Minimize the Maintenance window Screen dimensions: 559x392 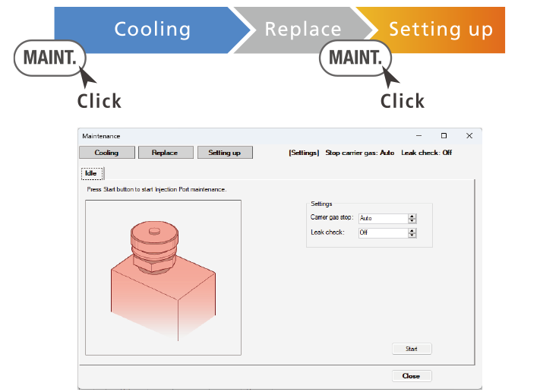point(418,136)
